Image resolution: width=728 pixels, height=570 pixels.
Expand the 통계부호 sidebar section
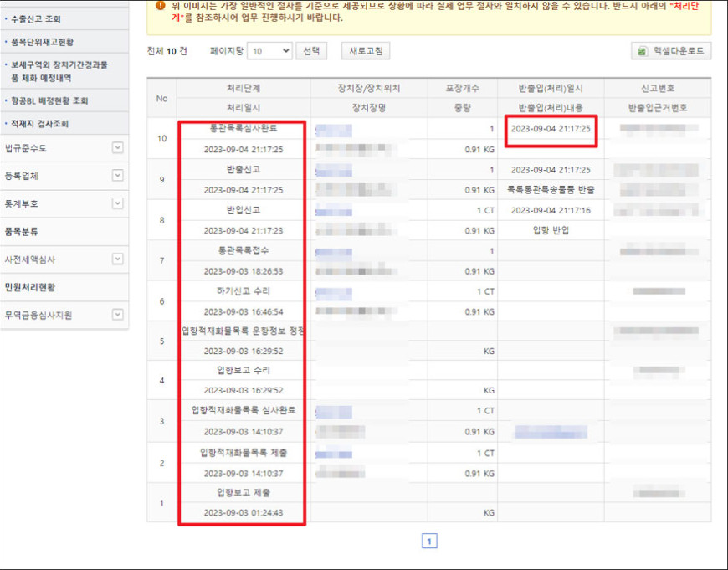(118, 203)
